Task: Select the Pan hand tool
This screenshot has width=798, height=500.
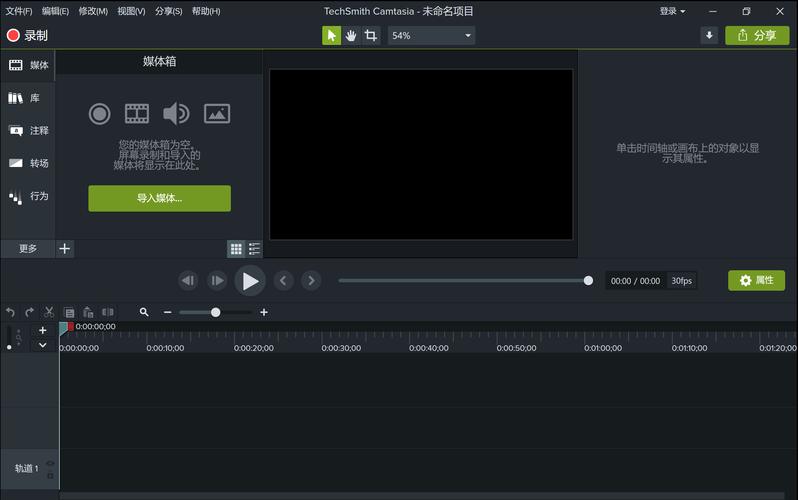Action: coord(351,36)
